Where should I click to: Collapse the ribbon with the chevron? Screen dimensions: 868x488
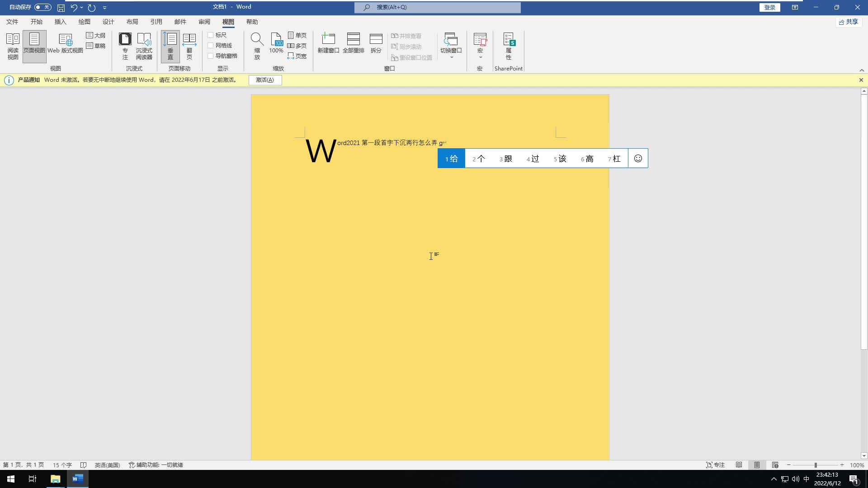click(x=862, y=70)
